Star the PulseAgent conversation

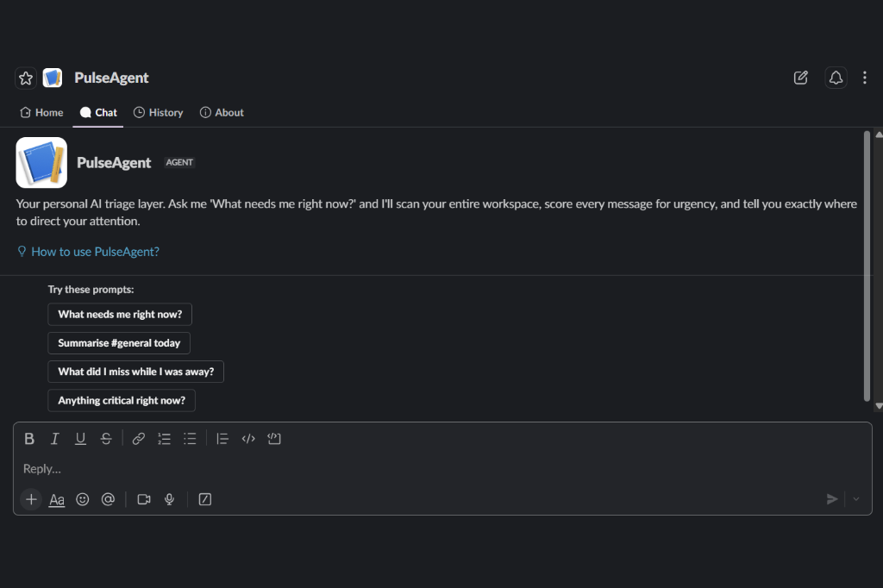tap(25, 78)
